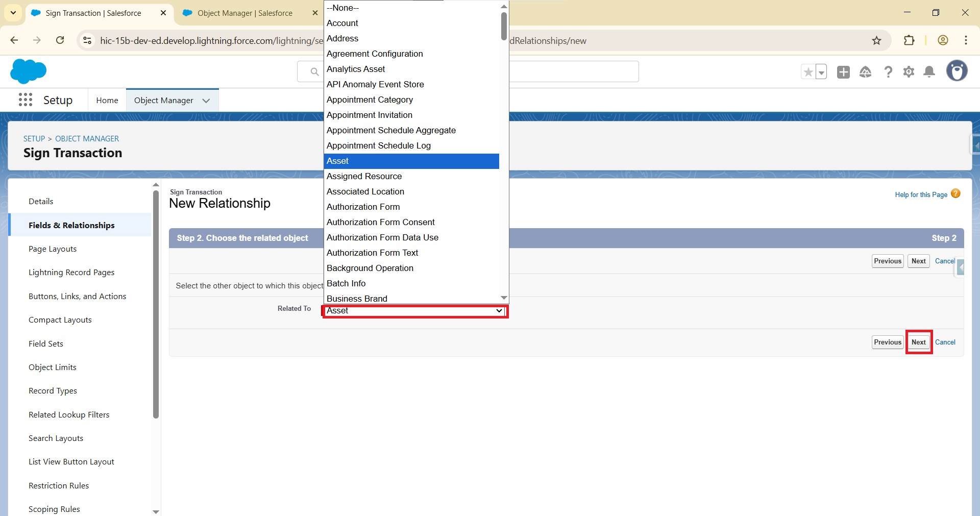
Task: Select the highlighted Asset option
Action: (411, 161)
